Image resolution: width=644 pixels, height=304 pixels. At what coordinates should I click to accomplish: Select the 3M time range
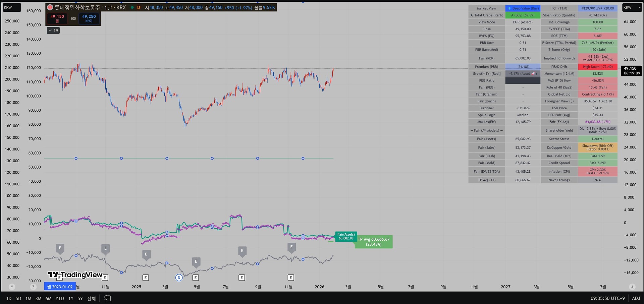click(38, 298)
